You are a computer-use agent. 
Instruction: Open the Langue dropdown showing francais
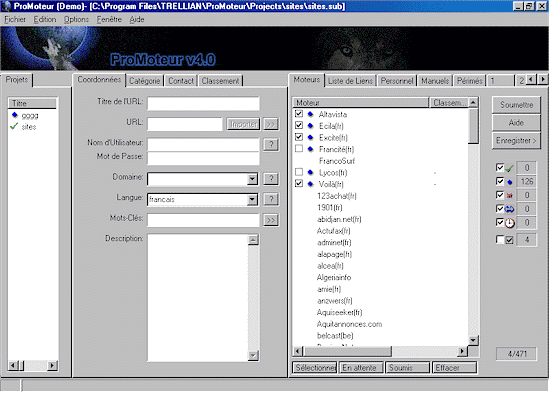[x=252, y=200]
